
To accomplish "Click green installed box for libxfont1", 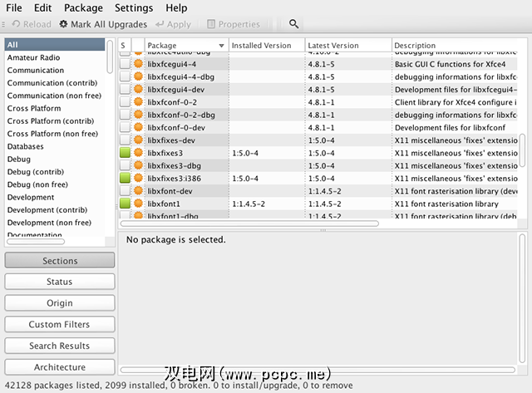I will (125, 204).
